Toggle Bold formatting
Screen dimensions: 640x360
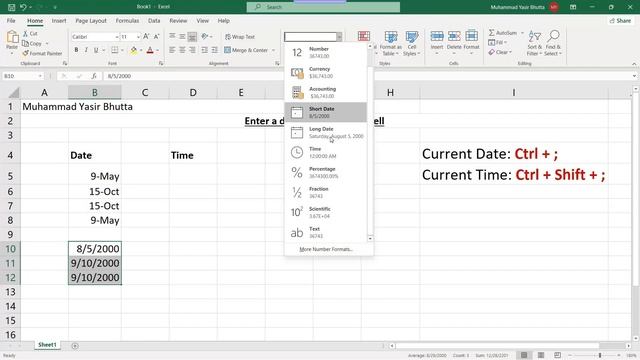[x=76, y=50]
